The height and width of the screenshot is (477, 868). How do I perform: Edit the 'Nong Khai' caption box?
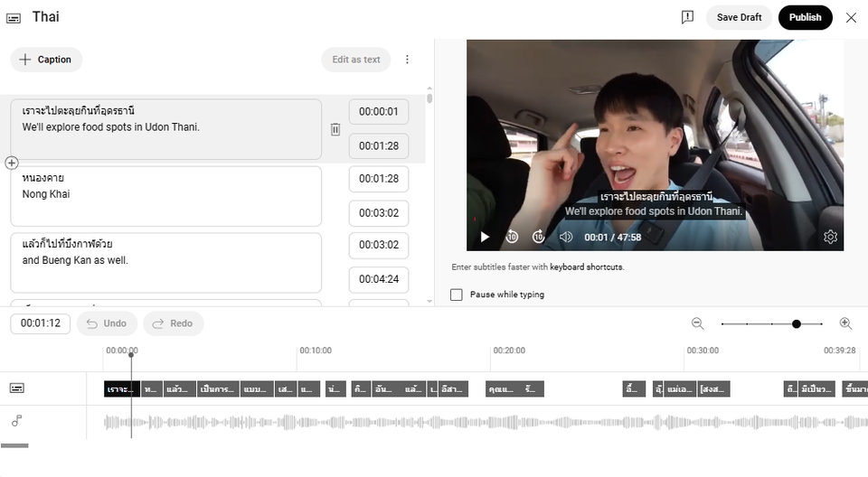(x=166, y=196)
